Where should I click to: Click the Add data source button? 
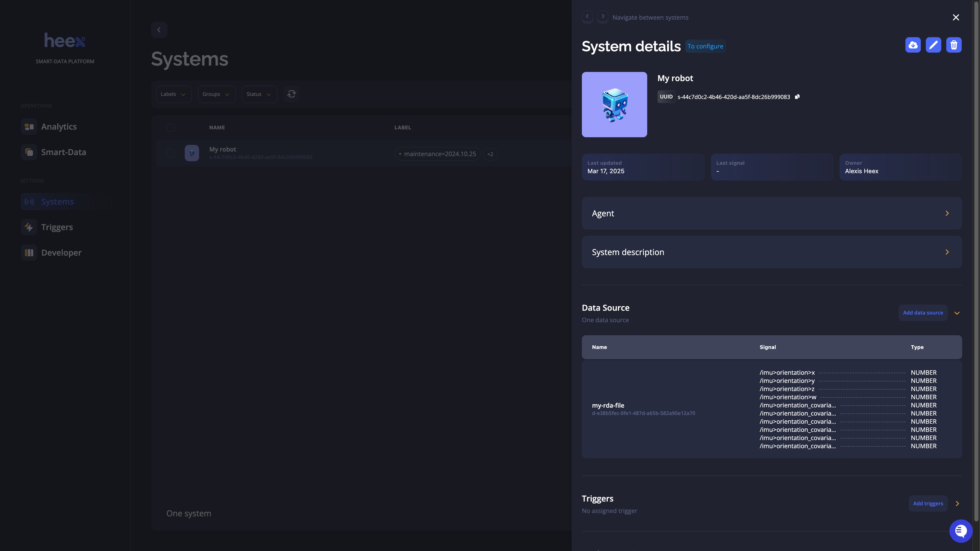pos(923,313)
